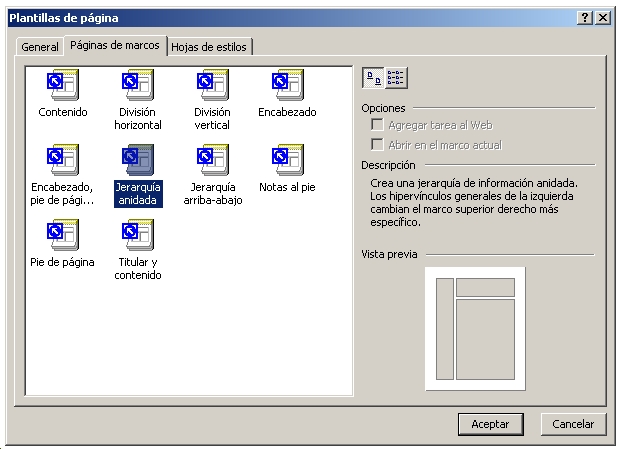Click the 'Contenido' label text
This screenshot has width=619, height=449.
pos(63,112)
